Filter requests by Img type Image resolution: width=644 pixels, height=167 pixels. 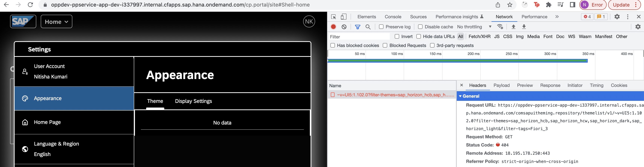[520, 36]
